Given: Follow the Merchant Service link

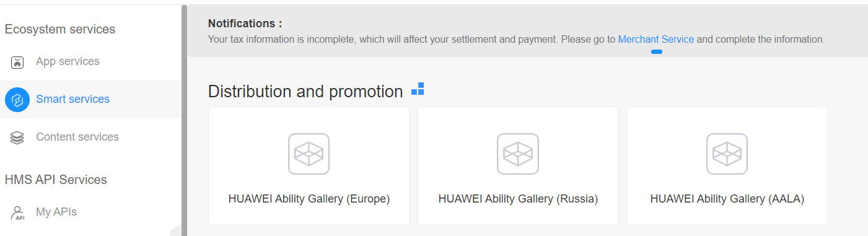Looking at the screenshot, I should (x=656, y=39).
